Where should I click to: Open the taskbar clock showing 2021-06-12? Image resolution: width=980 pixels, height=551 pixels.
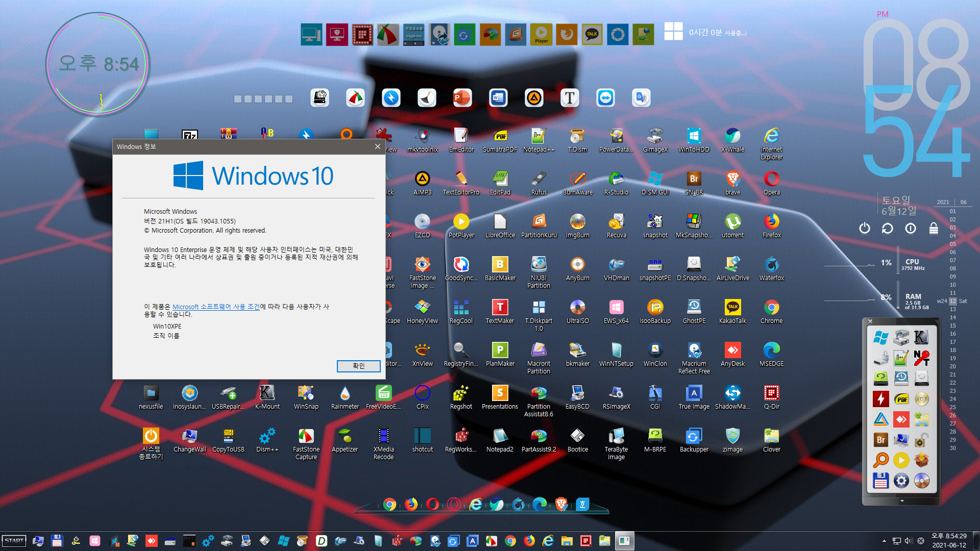pos(949,541)
